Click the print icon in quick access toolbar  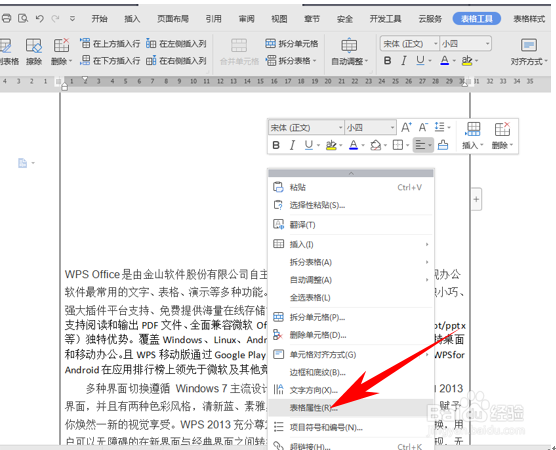point(6,18)
